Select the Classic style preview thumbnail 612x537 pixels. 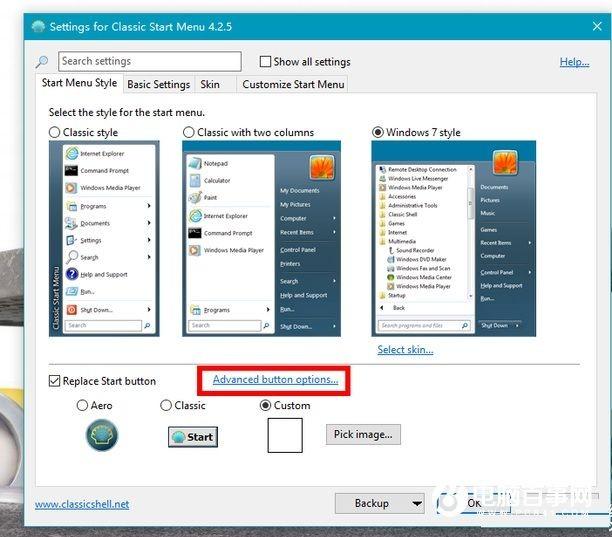click(103, 237)
